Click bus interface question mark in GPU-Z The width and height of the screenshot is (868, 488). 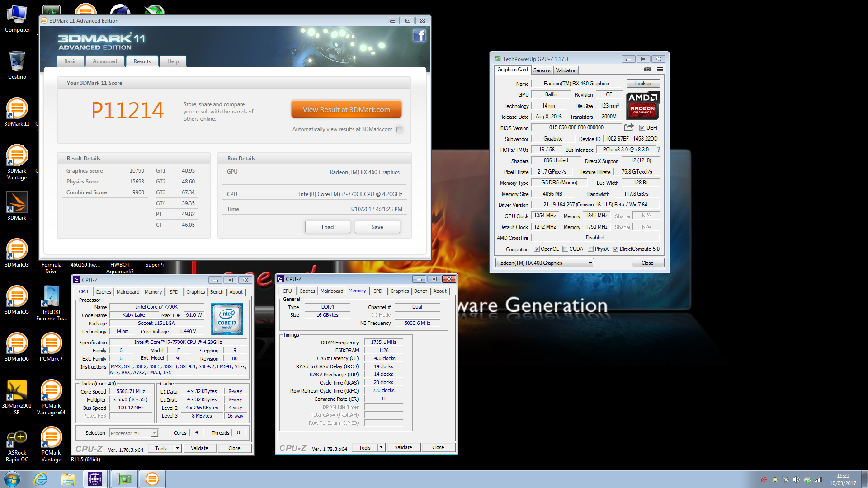(659, 150)
